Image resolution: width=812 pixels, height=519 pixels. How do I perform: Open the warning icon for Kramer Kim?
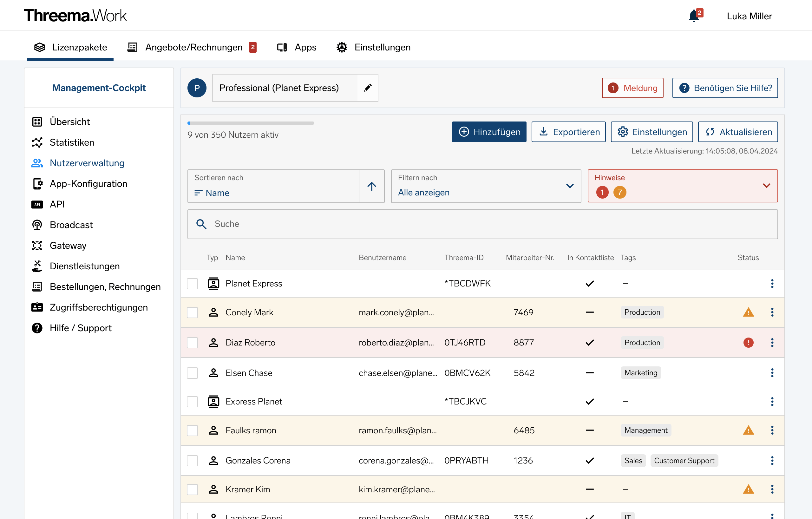pyautogui.click(x=748, y=489)
